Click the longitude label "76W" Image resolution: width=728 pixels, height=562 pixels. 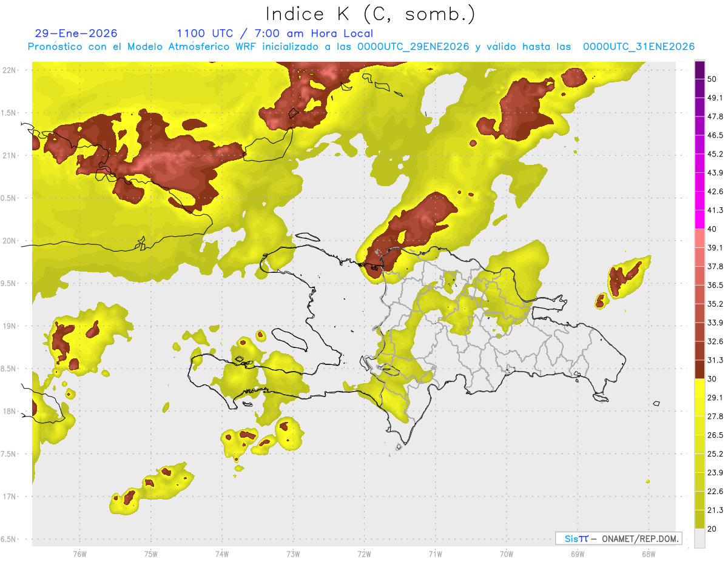tap(79, 554)
